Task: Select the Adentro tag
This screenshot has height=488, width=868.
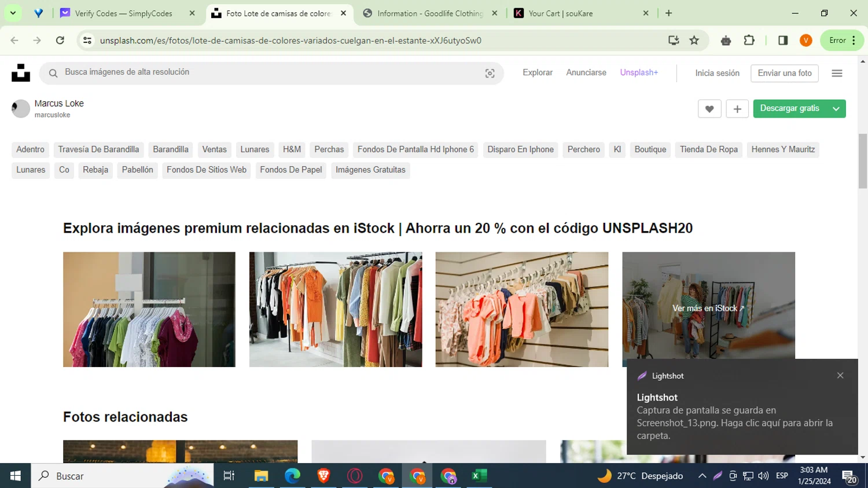Action: (x=30, y=149)
